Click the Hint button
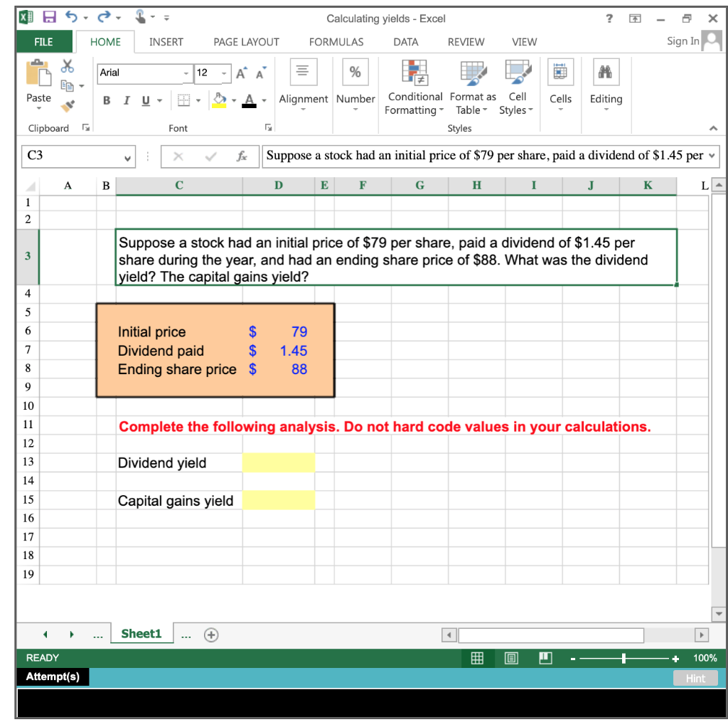Viewport: 728px width, 727px height. [695, 678]
